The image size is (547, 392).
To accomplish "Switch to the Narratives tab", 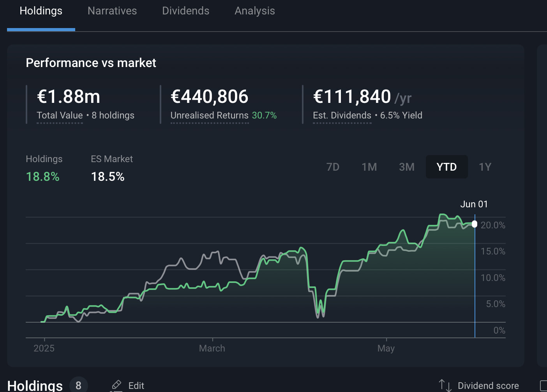I will pyautogui.click(x=112, y=11).
